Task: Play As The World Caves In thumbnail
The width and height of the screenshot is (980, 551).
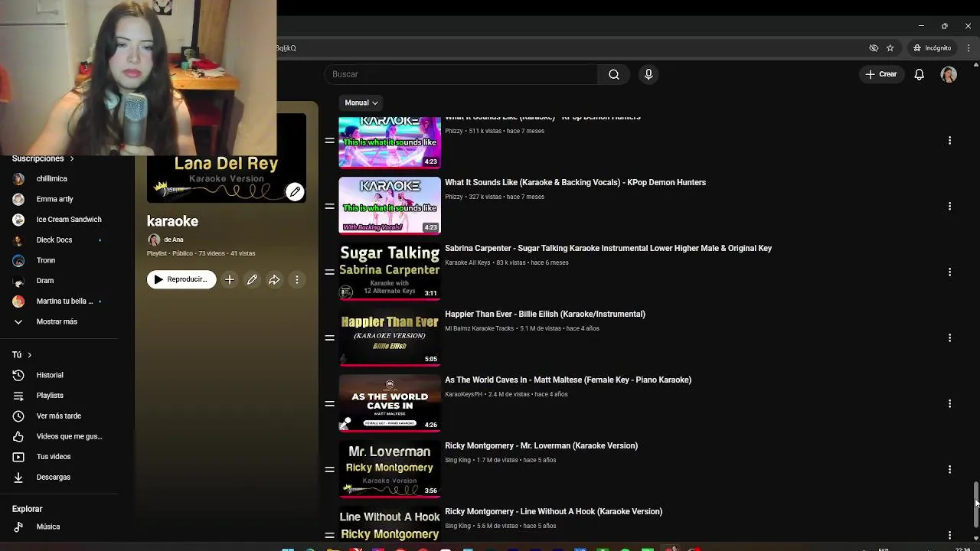Action: (390, 403)
